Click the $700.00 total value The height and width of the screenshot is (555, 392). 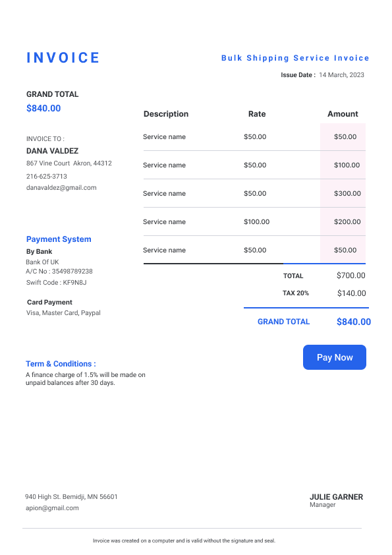coord(350,276)
